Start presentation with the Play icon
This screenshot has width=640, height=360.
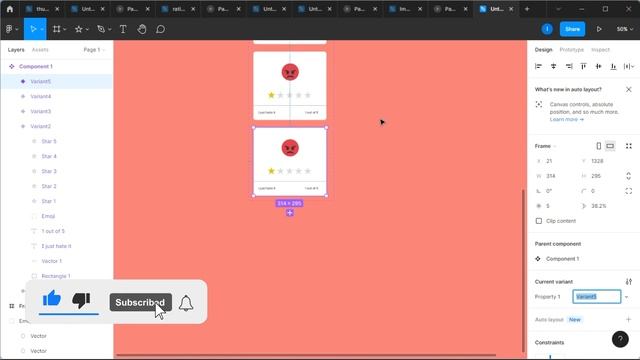[x=599, y=29]
